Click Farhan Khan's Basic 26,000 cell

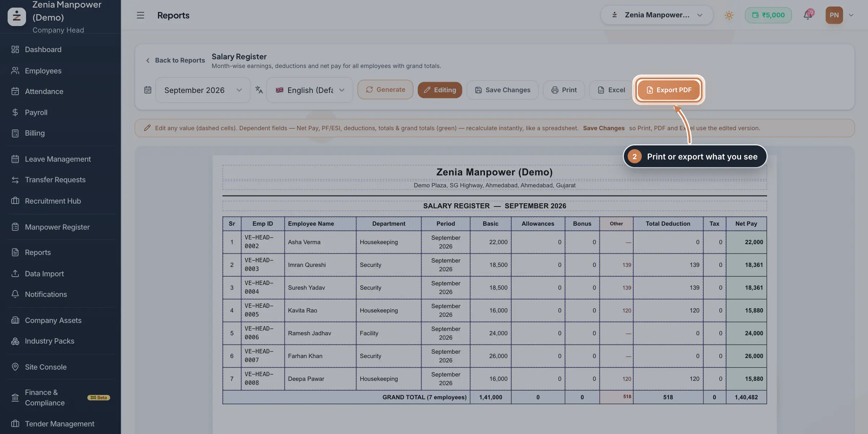(x=490, y=356)
